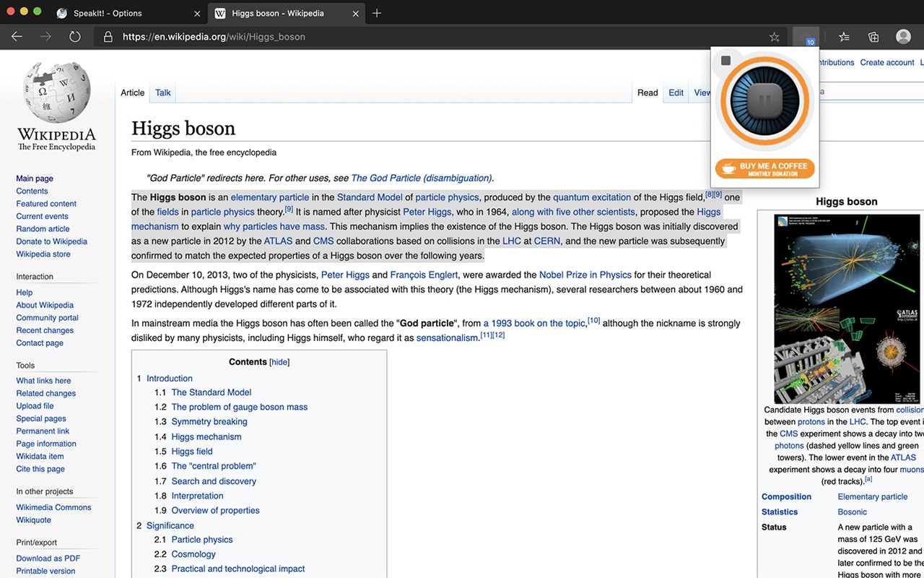The height and width of the screenshot is (578, 924).
Task: Get the Permanent link
Action: pos(43,431)
